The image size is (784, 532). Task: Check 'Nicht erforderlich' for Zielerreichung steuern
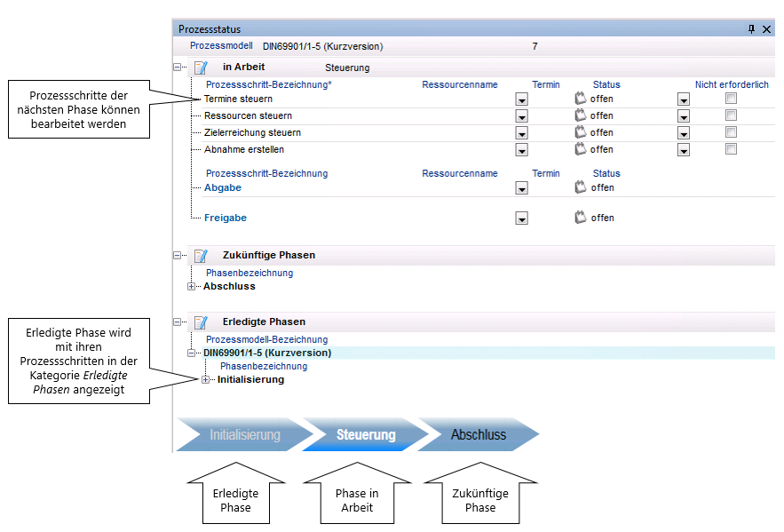[x=731, y=132]
